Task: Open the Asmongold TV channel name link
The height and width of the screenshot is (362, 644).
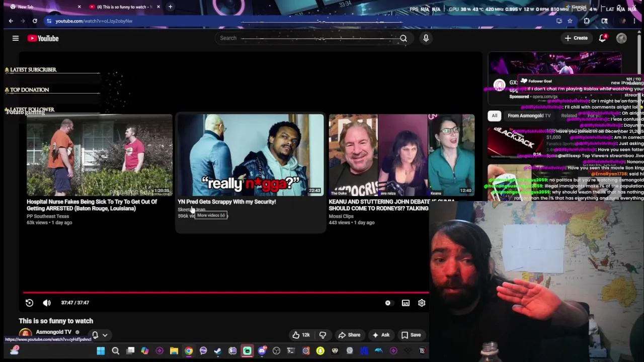Action: [x=53, y=332]
